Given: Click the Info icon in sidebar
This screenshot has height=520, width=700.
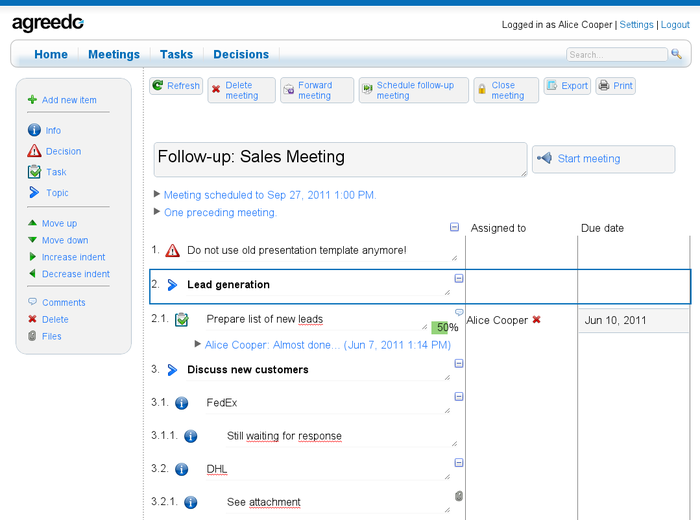Looking at the screenshot, I should pyautogui.click(x=34, y=130).
